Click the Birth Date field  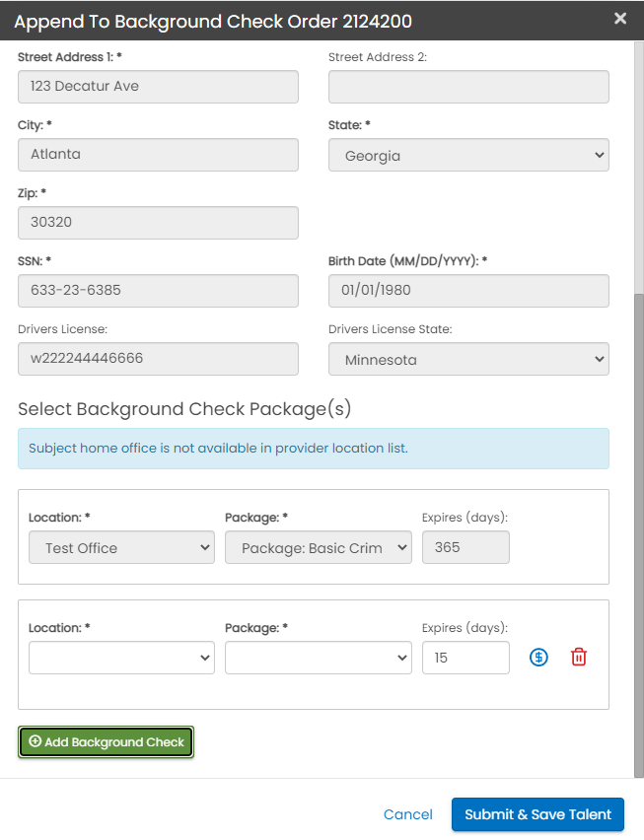click(x=468, y=291)
